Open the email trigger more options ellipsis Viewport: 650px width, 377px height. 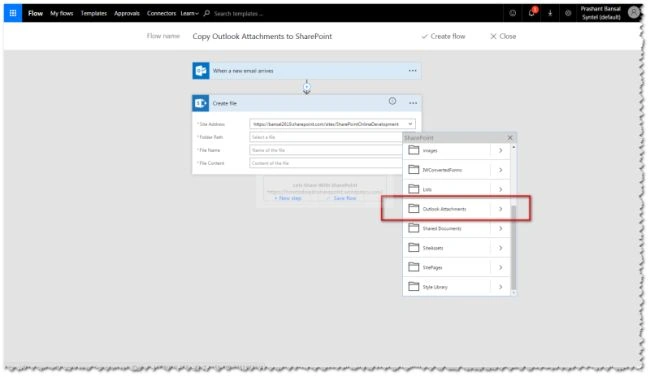click(412, 71)
